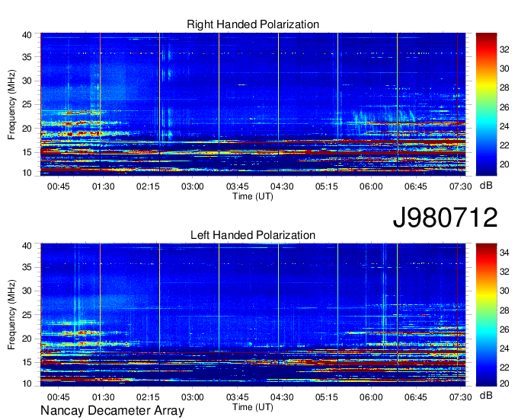Click inside the Left Handed Polarization spectrogram
Viewport: 518px width, 420px height.
coord(253,315)
